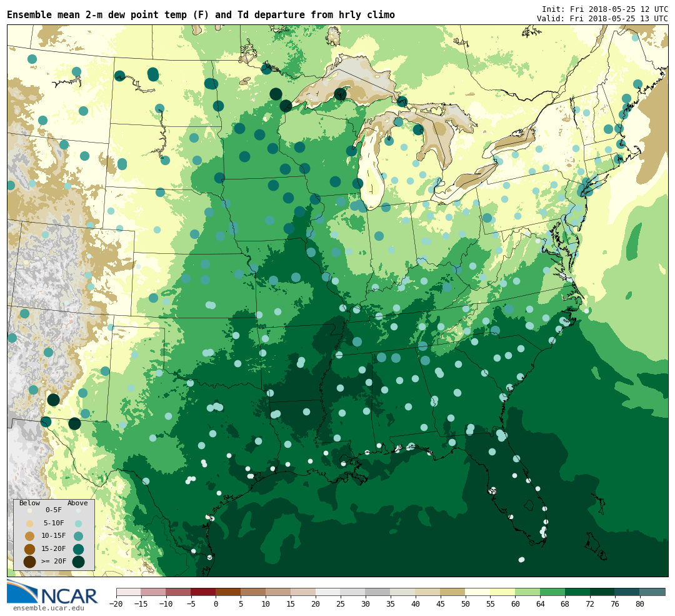Click the ensemble.ucar.edu text
675x616 pixels.
click(x=49, y=608)
